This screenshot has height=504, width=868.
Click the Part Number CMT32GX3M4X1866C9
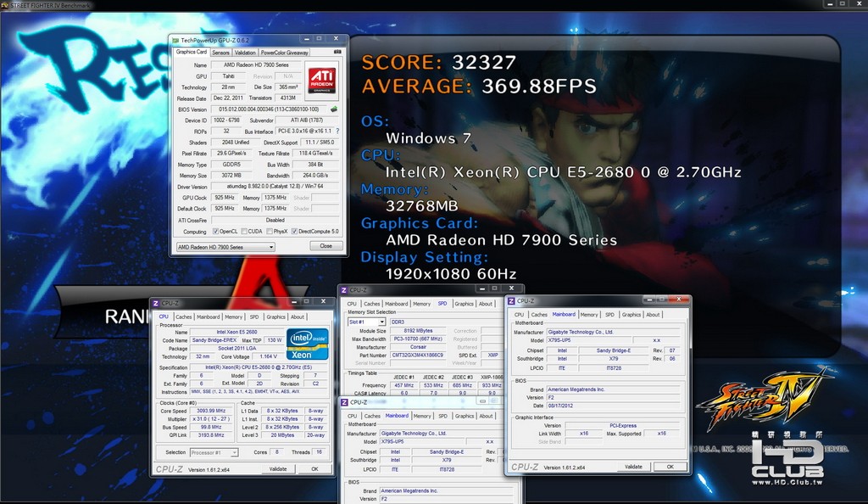tap(417, 355)
